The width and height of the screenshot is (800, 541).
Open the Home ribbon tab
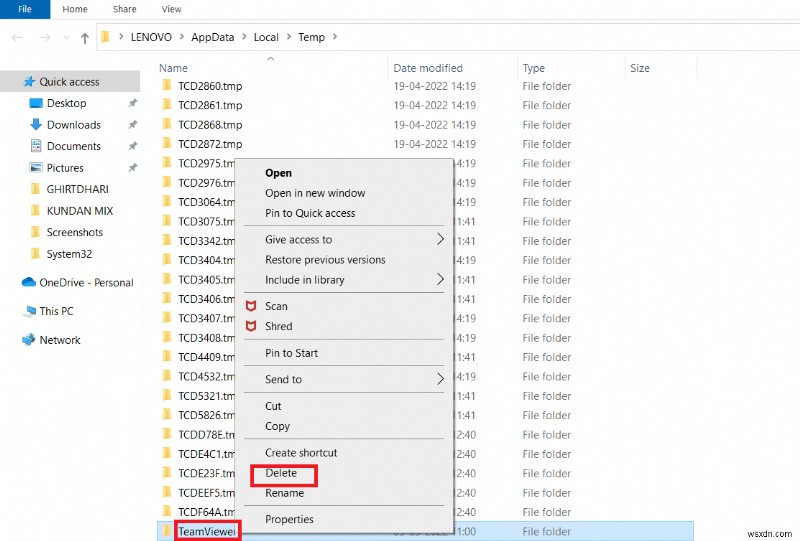pos(75,9)
